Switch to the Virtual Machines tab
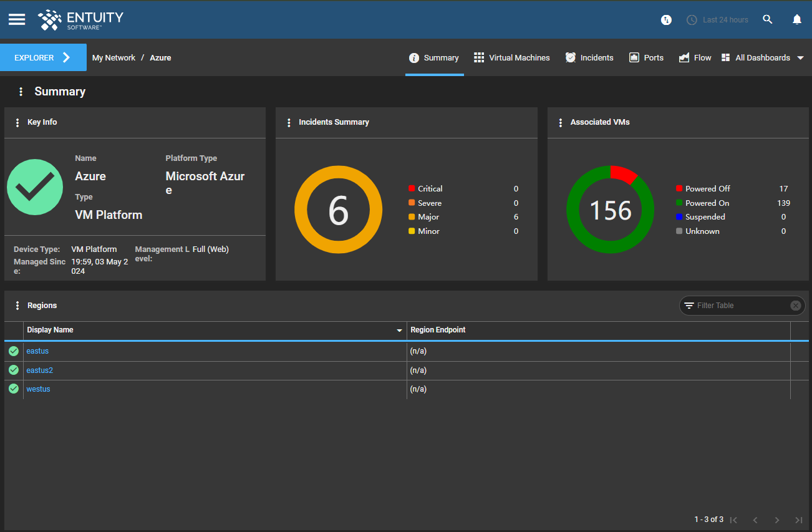Screen dimensions: 812x532 pyautogui.click(x=511, y=57)
